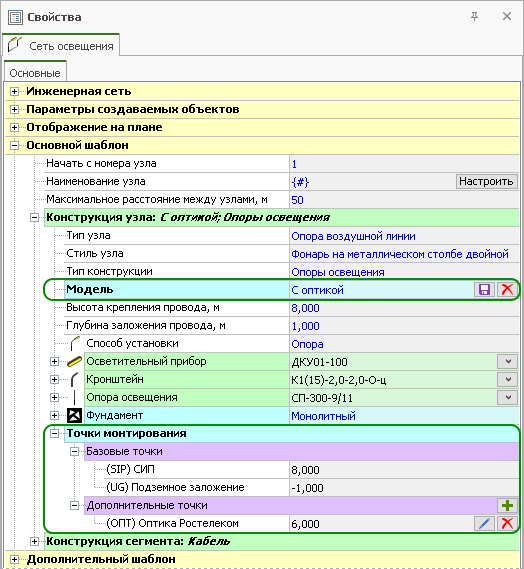Select the Тип узла property label

(x=88, y=236)
